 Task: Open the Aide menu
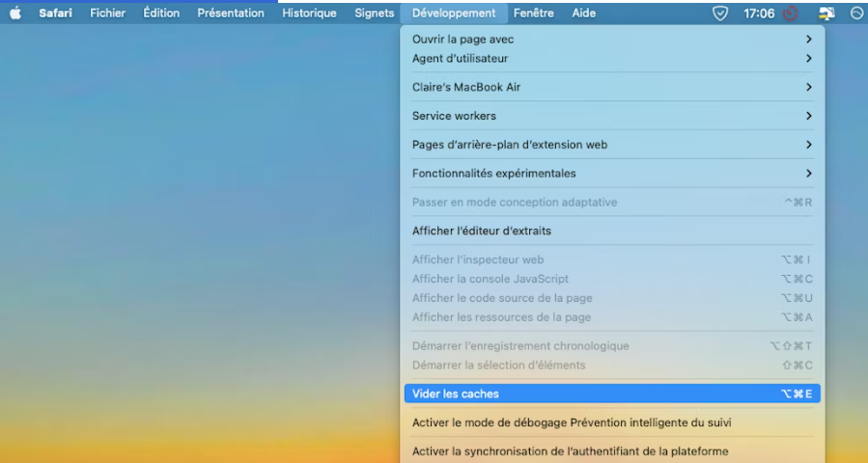point(584,14)
